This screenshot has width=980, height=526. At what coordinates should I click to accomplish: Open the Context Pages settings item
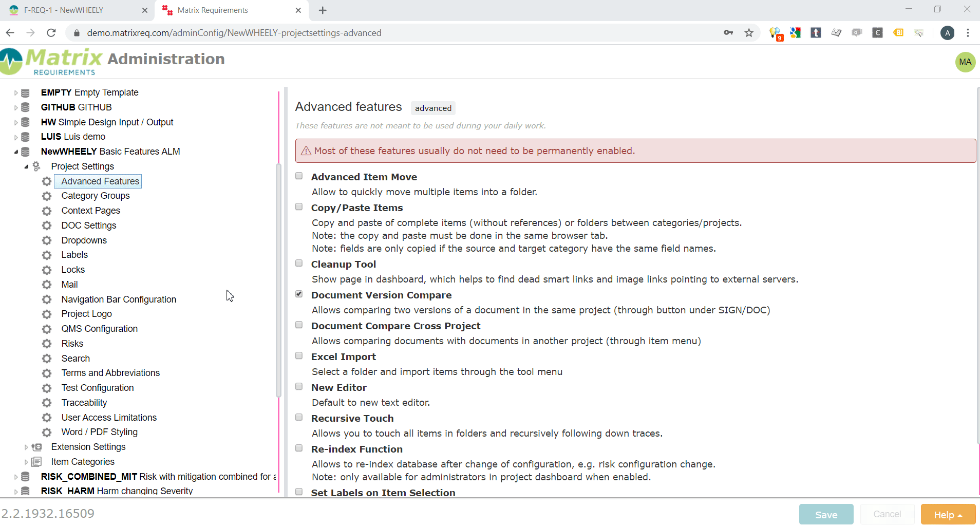(91, 211)
